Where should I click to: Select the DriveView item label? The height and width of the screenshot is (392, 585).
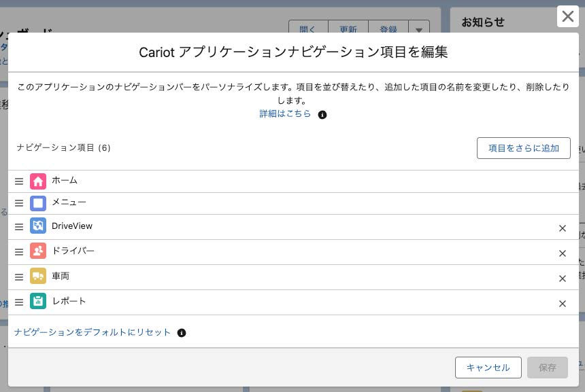(x=72, y=226)
